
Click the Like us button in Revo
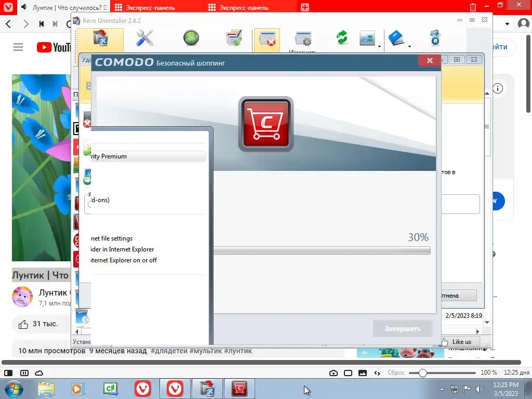[461, 342]
